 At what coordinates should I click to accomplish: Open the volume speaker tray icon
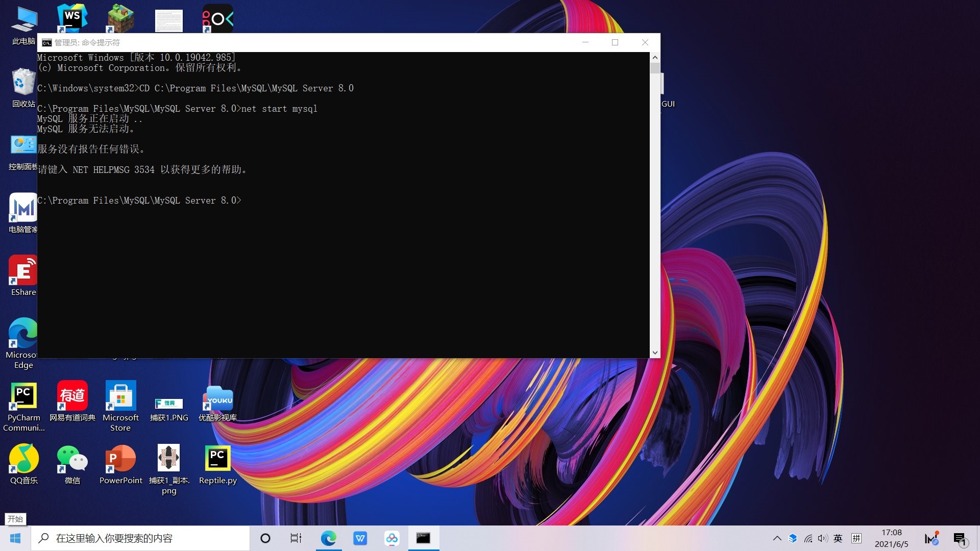point(822,538)
